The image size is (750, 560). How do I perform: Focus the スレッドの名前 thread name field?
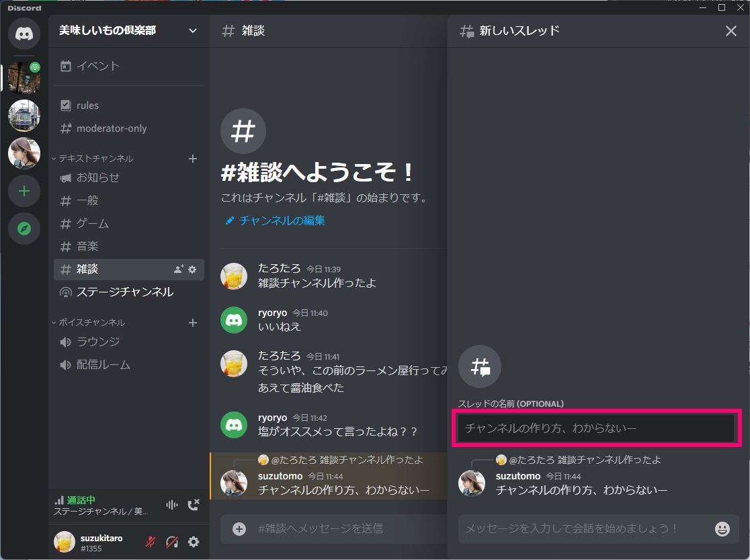[596, 428]
